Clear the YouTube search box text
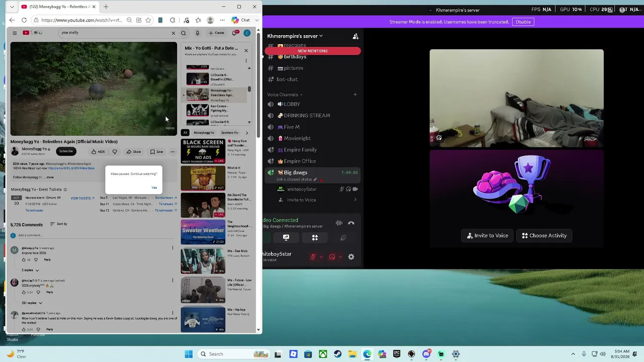644x362 pixels. 174,33
